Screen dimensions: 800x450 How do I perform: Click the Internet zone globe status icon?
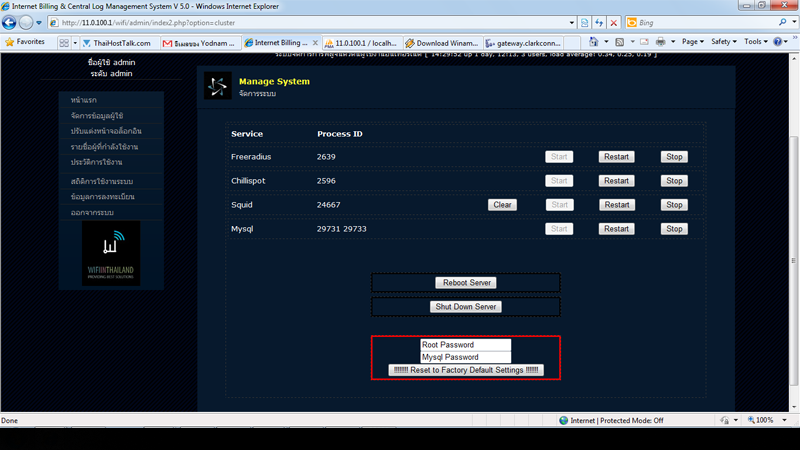tap(563, 420)
